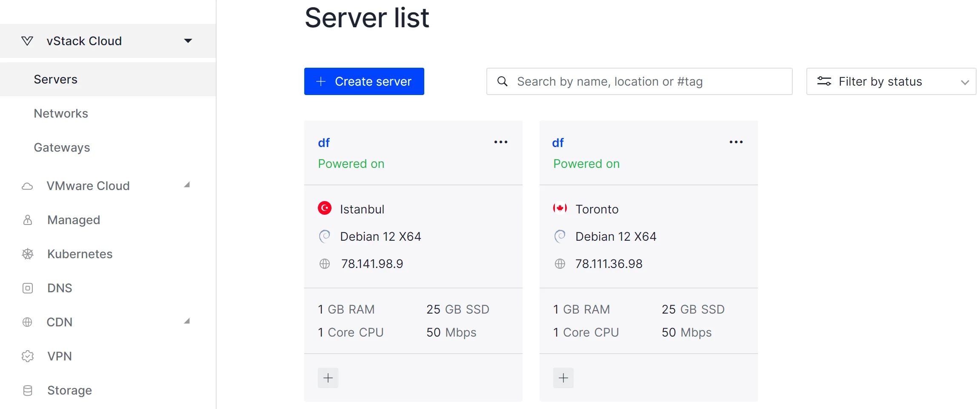
Task: Open the vStack Cloud logo icon
Action: coord(27,40)
